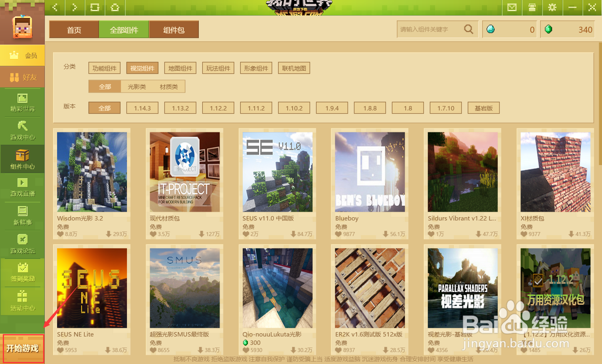This screenshot has height=364, width=602.
Task: Select 全部 subcategory filter
Action: pyautogui.click(x=105, y=87)
